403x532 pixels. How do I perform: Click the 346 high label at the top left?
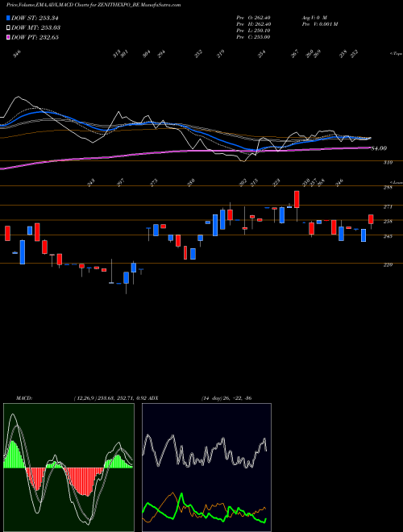17,54
